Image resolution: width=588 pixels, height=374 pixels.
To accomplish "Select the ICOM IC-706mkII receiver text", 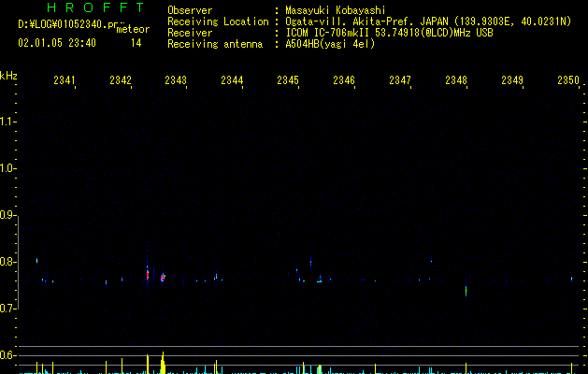I will (328, 33).
